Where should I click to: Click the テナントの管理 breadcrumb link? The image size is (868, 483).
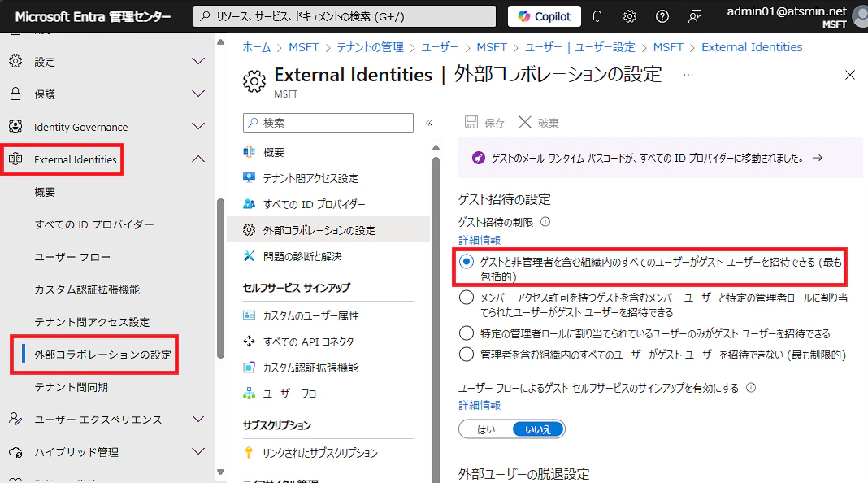point(371,47)
